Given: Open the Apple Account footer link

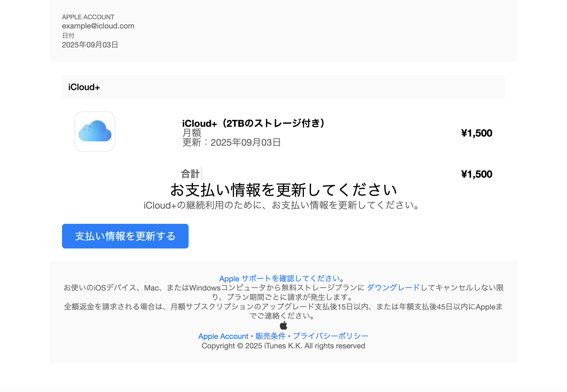Looking at the screenshot, I should (223, 336).
